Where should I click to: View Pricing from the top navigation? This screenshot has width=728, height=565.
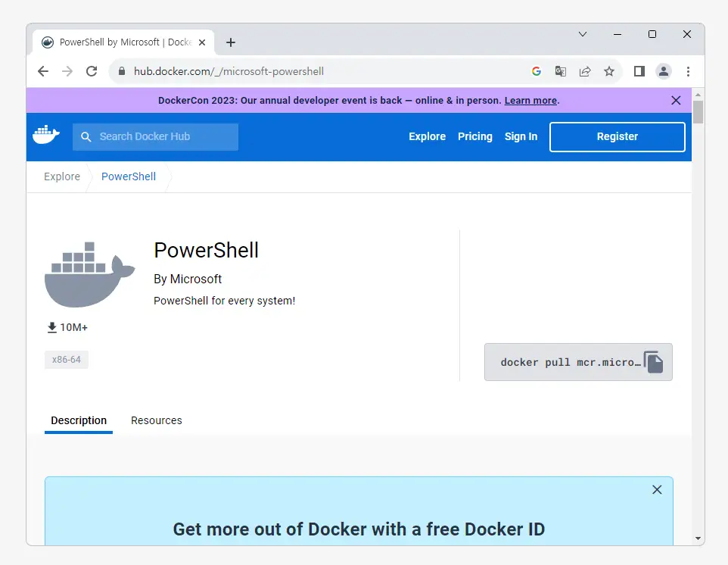[475, 136]
